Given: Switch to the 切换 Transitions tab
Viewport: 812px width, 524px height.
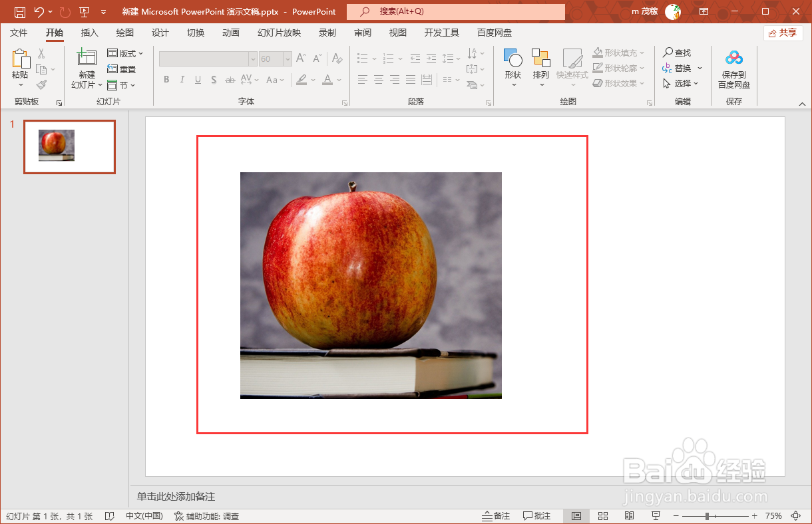Looking at the screenshot, I should [x=196, y=33].
